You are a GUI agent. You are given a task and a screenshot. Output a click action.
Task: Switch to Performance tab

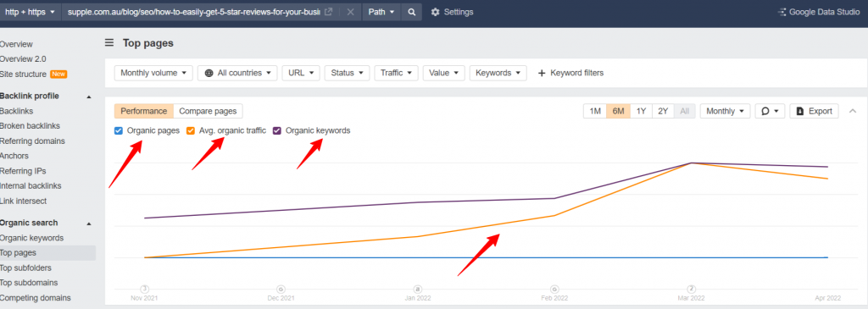click(144, 111)
